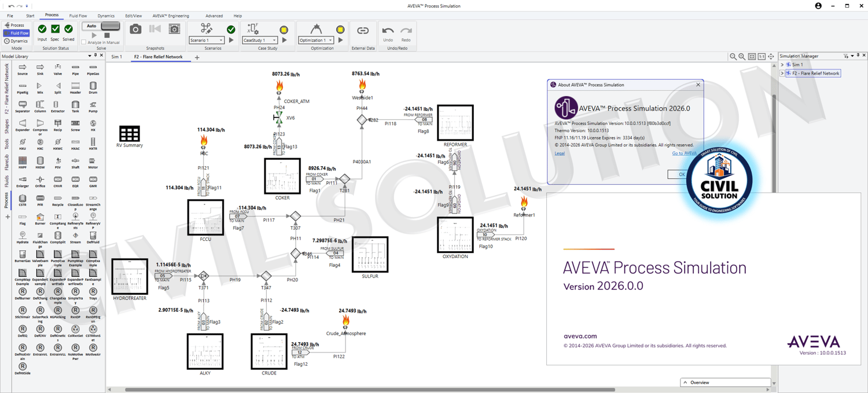Click the Legal link in About dialog
This screenshot has height=393, width=868.
click(x=560, y=153)
